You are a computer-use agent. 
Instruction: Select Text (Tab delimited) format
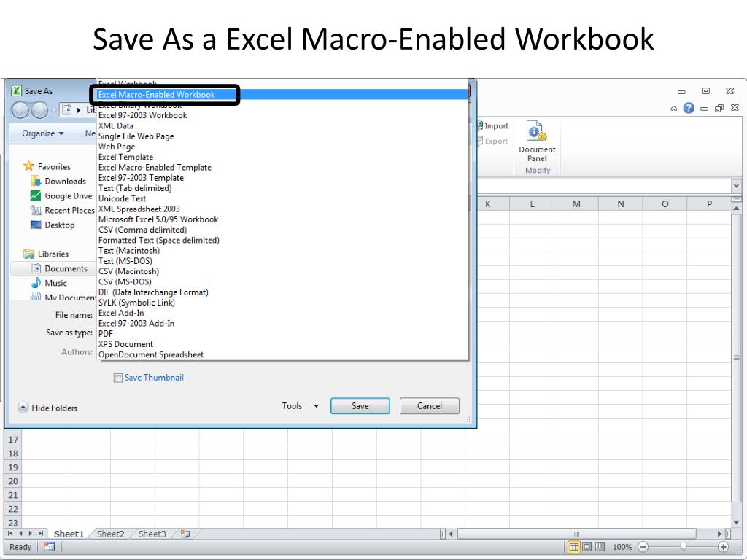click(282, 188)
